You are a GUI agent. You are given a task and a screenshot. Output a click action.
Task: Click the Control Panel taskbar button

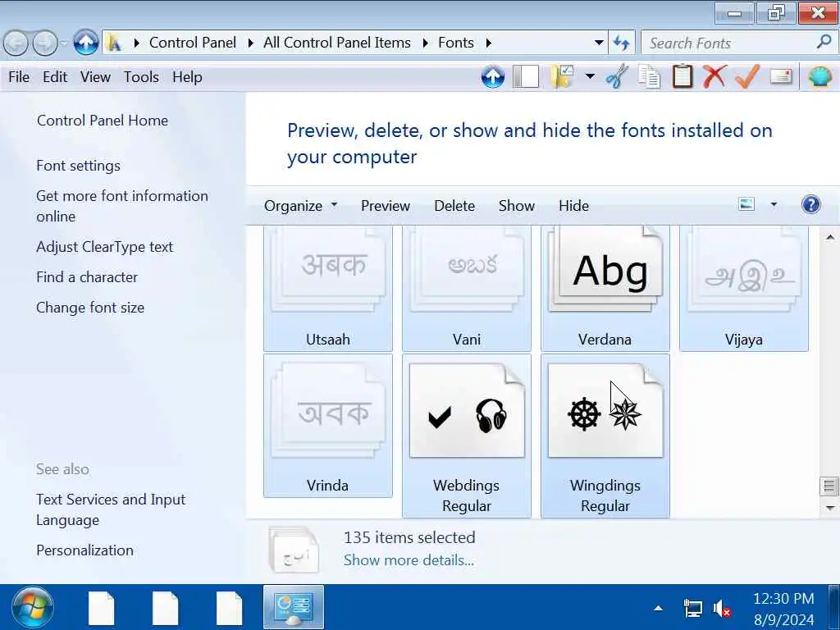pyautogui.click(x=294, y=608)
